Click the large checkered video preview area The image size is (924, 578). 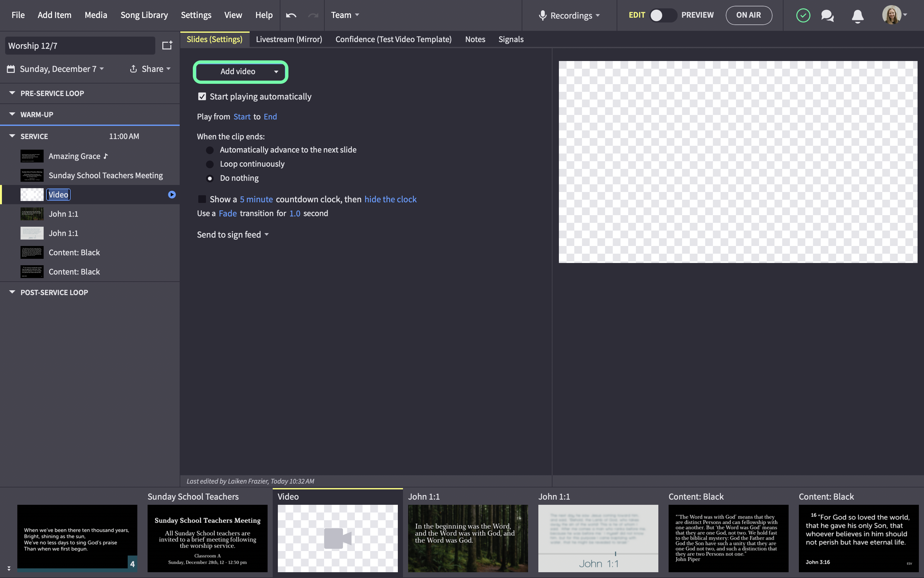[x=738, y=162]
